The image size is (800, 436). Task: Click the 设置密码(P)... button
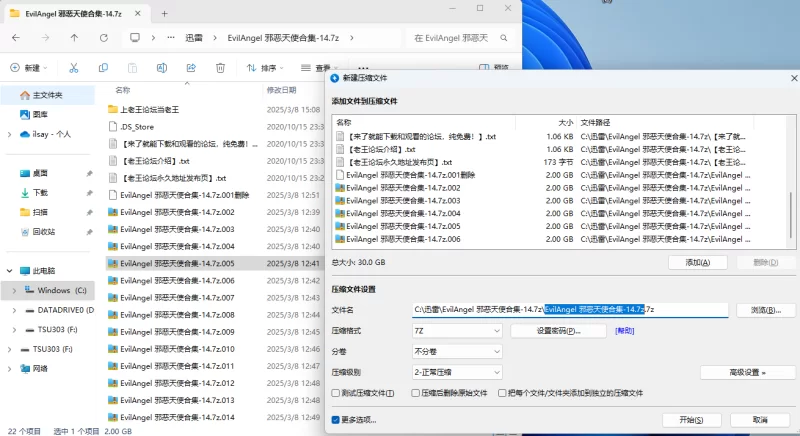pyautogui.click(x=558, y=331)
